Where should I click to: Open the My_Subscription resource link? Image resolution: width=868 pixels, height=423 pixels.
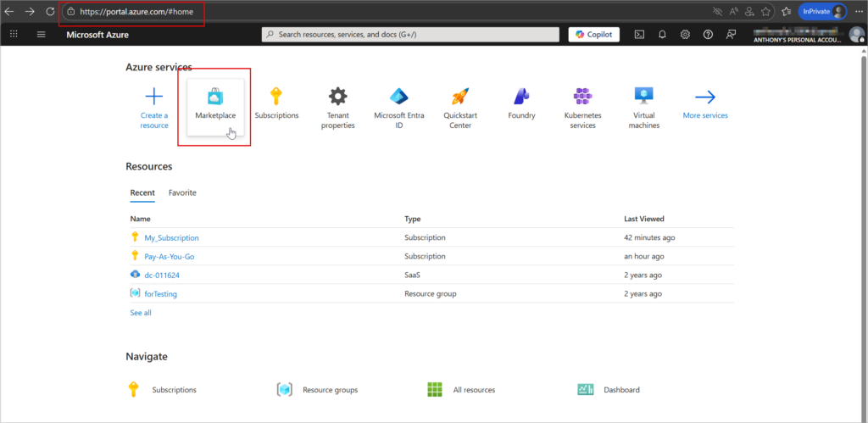click(171, 238)
